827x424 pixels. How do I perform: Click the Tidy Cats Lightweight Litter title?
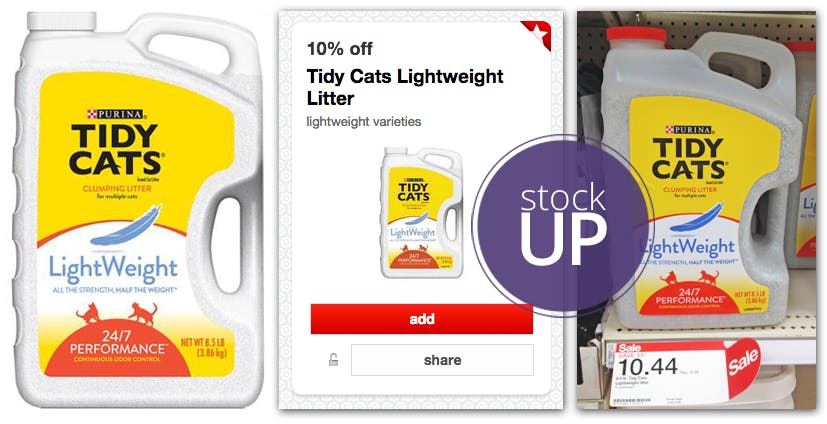405,87
